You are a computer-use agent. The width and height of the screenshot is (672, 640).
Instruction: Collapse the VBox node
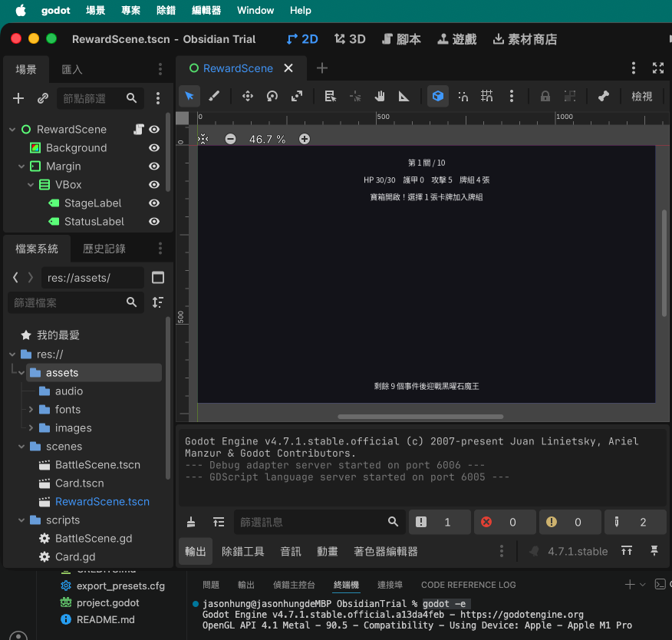pos(31,184)
